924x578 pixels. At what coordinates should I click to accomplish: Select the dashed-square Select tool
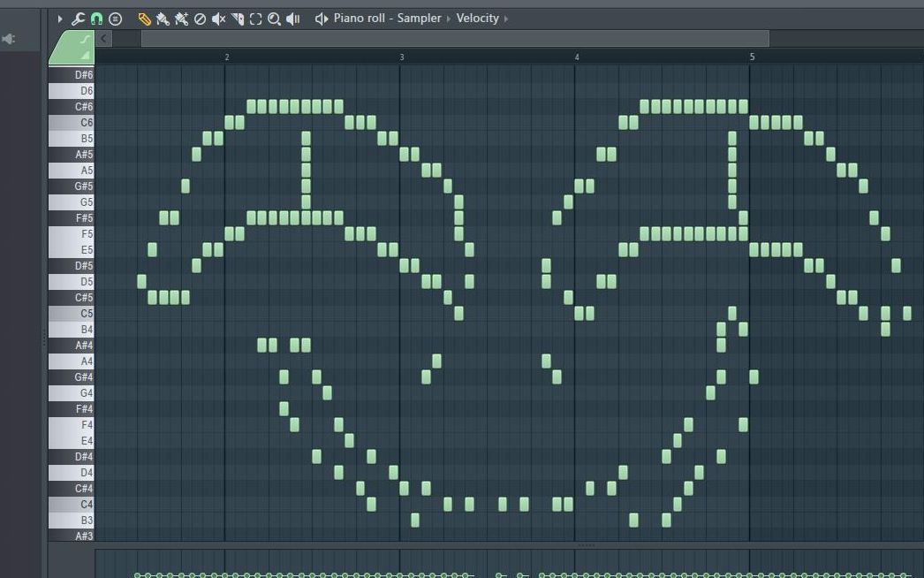[x=256, y=19]
